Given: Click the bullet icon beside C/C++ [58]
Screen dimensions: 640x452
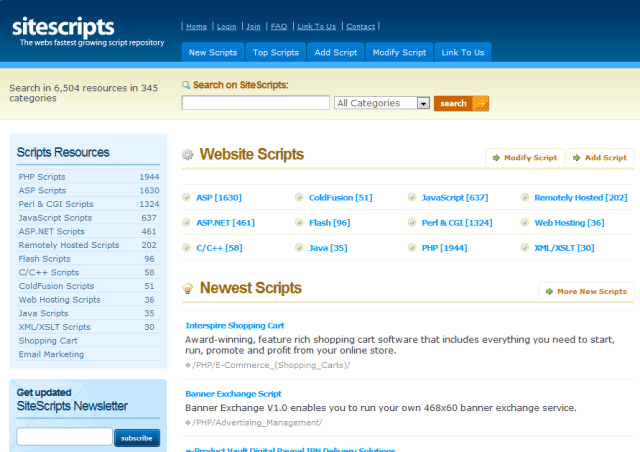Looking at the screenshot, I should point(187,248).
